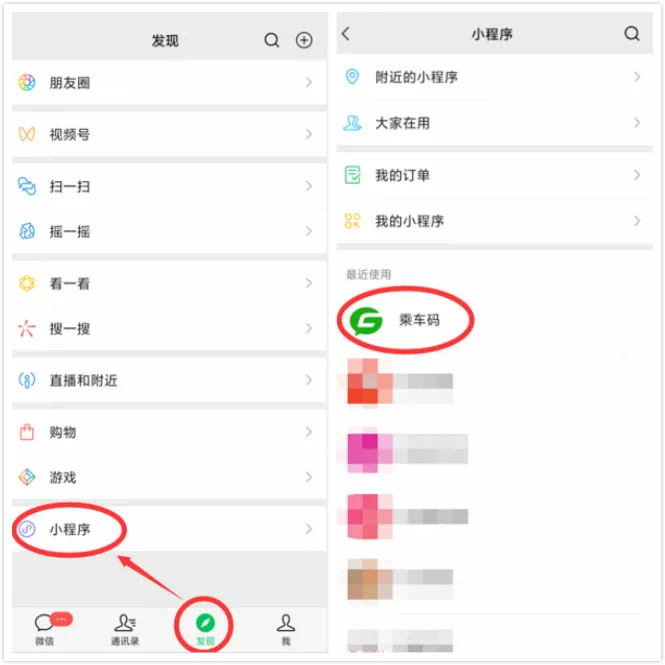This screenshot has height=665, width=665.
Task: Click the plus icon in 发现 header
Action: 304,40
